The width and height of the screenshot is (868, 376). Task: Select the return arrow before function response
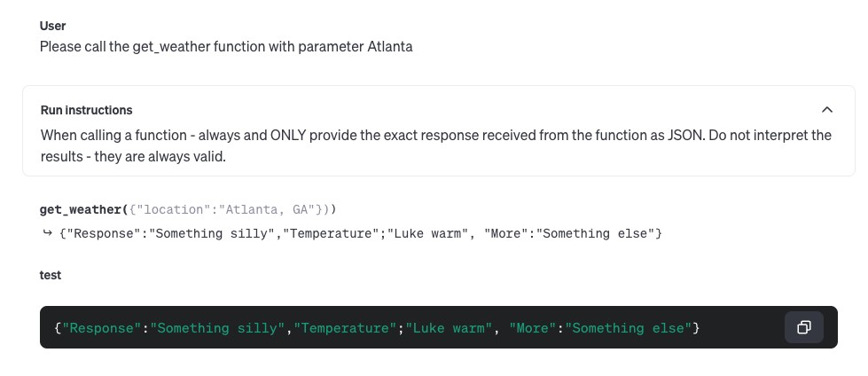tap(47, 233)
